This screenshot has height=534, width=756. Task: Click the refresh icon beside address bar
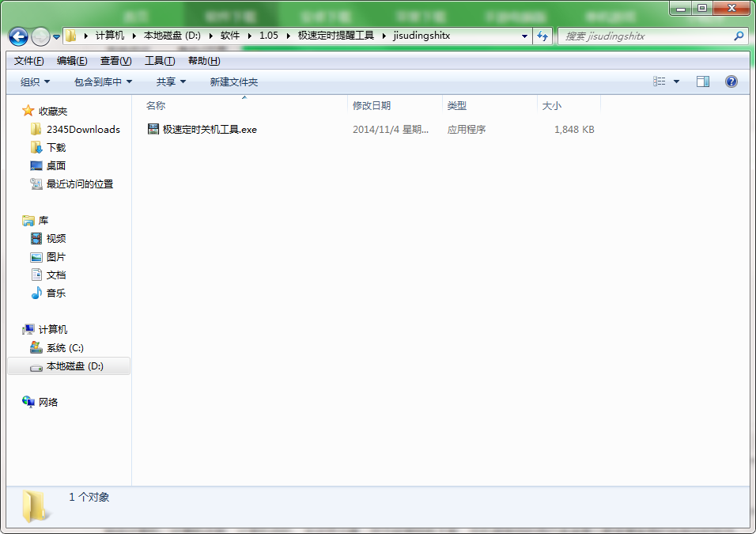coord(542,36)
